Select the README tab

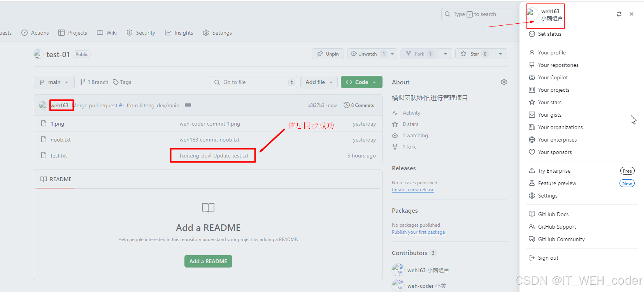pyautogui.click(x=56, y=179)
